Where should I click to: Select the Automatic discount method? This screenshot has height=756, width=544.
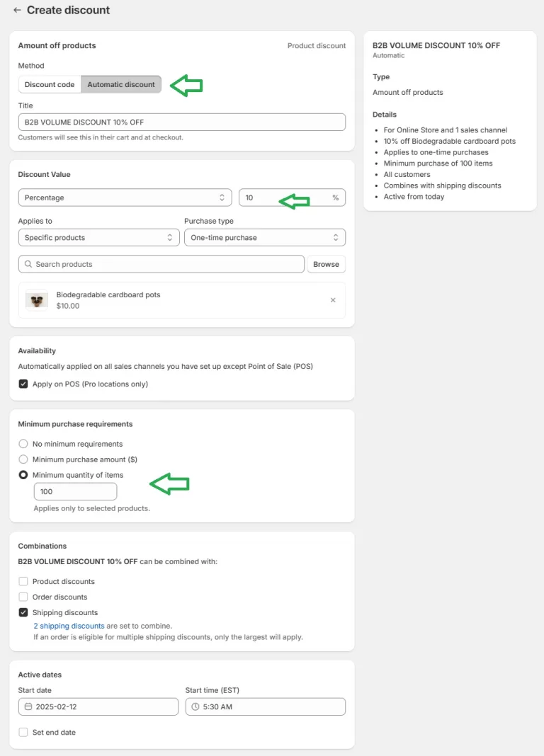[x=121, y=84]
